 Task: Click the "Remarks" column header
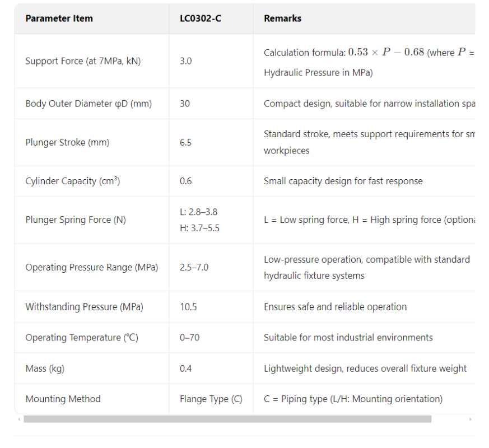(282, 18)
